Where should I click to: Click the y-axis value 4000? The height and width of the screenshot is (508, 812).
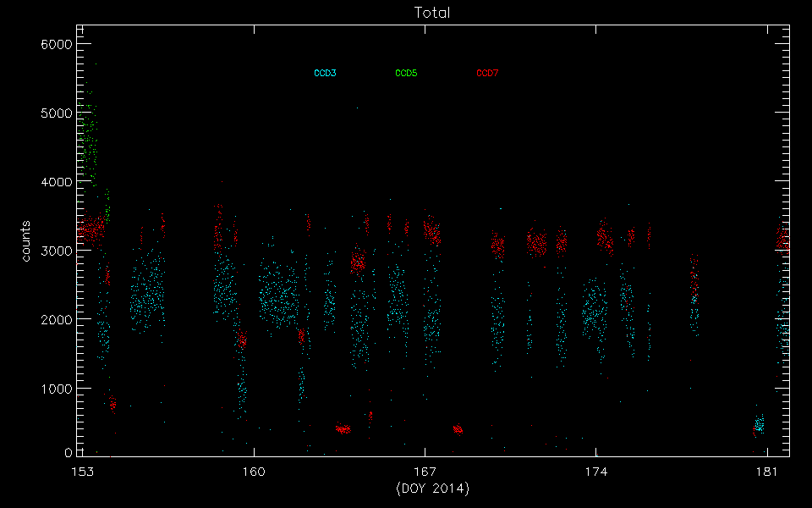click(57, 182)
